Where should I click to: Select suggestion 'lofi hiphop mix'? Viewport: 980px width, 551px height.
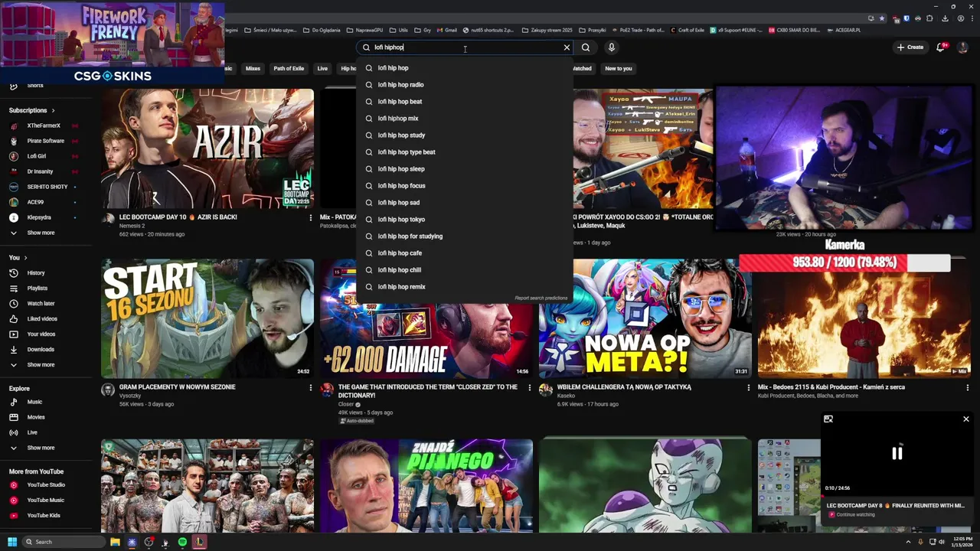click(465, 119)
